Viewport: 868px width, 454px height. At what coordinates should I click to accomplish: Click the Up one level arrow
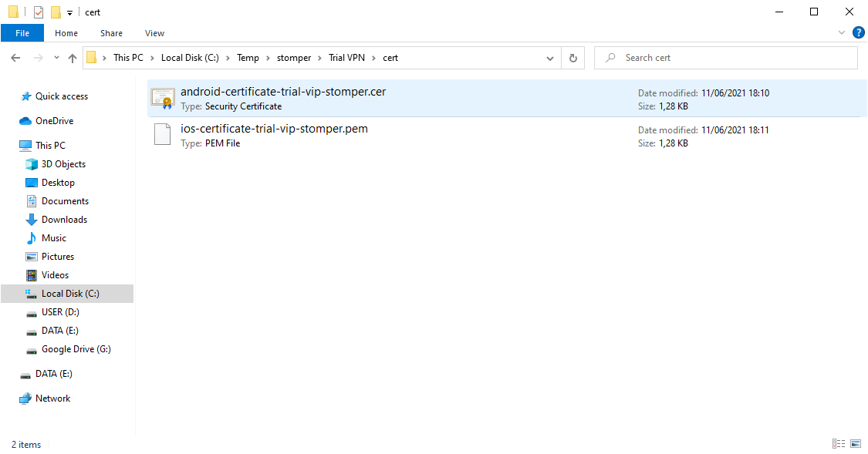coord(73,58)
